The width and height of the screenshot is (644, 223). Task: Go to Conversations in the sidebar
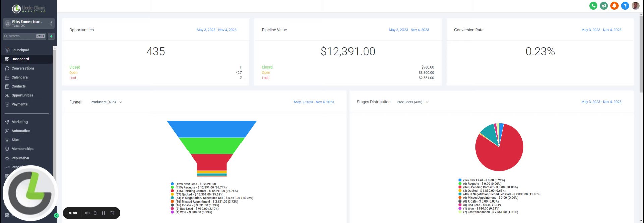coord(23,68)
